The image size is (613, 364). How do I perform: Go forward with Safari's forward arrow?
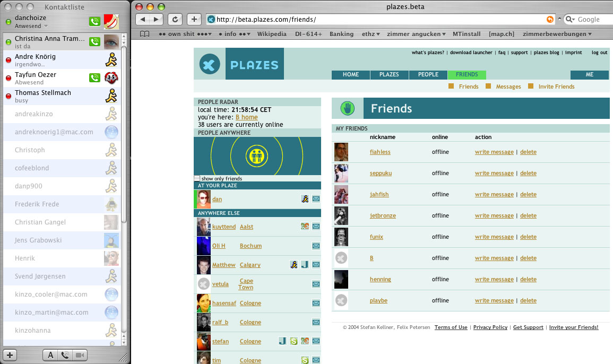point(156,19)
